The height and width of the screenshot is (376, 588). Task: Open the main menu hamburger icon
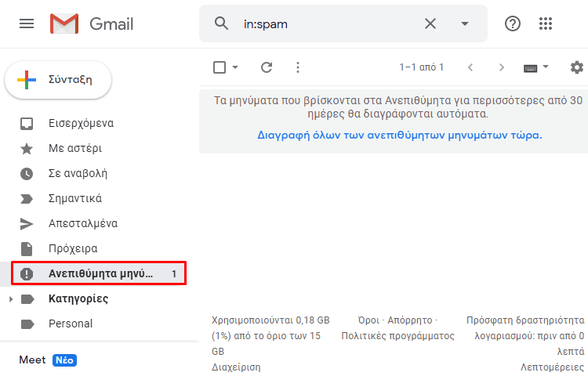pyautogui.click(x=27, y=24)
